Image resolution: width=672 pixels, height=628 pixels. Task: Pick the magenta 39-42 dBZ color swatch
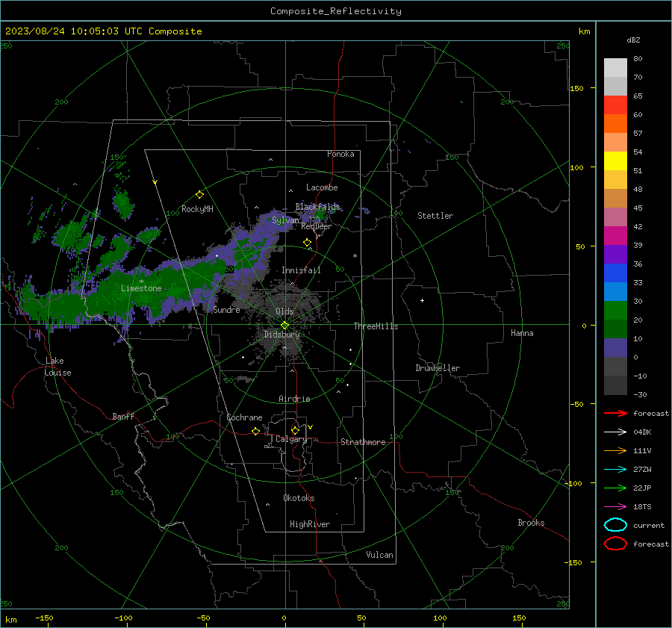point(615,235)
